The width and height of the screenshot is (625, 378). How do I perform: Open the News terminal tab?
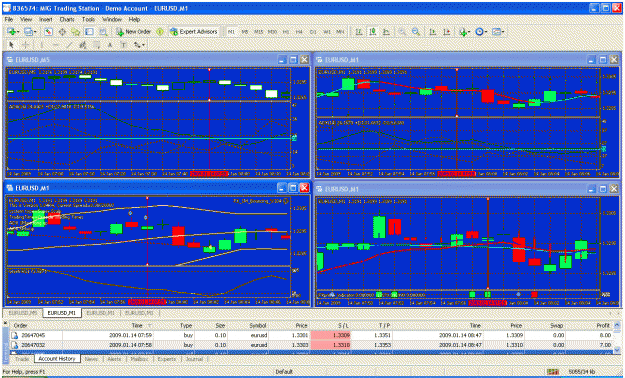point(91,359)
